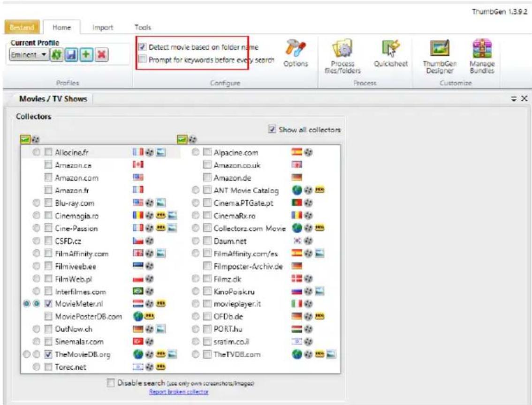Screen dimensions: 532x405
Task: Launch Process files/folders
Action: pyautogui.click(x=342, y=57)
